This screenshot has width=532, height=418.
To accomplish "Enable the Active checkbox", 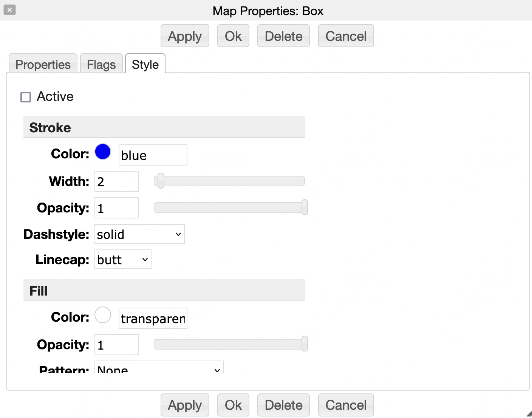I will (26, 97).
